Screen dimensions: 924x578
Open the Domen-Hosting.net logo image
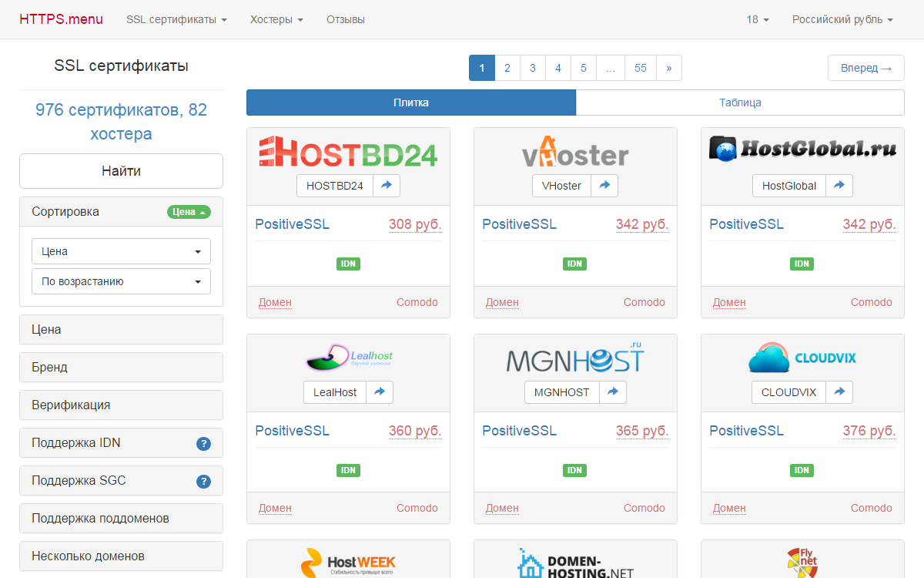click(x=575, y=563)
